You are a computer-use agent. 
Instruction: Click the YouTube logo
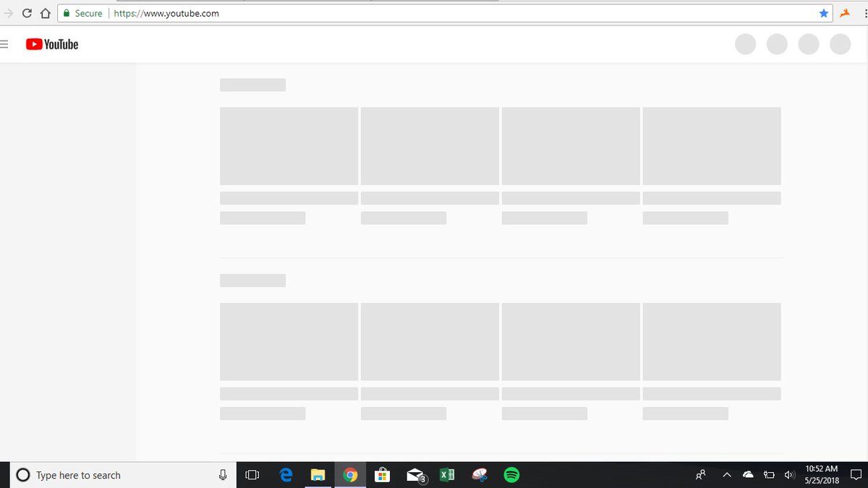tap(52, 44)
